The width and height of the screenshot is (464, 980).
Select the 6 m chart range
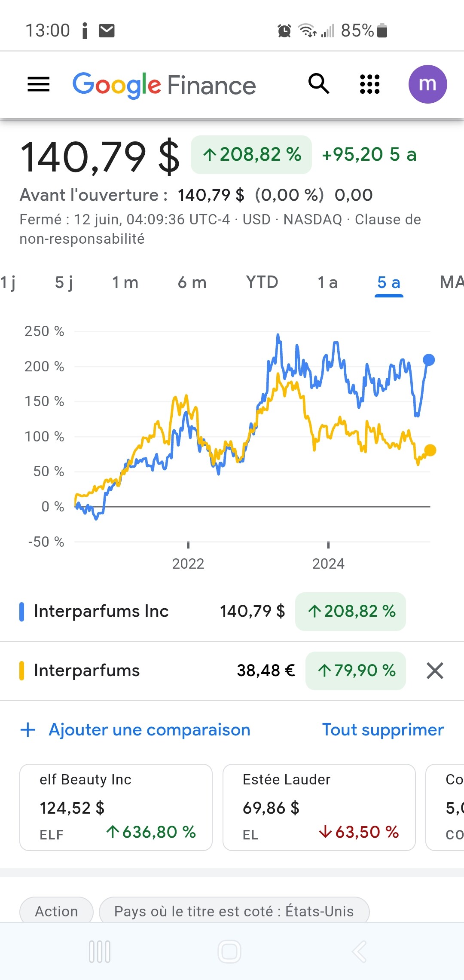(192, 283)
